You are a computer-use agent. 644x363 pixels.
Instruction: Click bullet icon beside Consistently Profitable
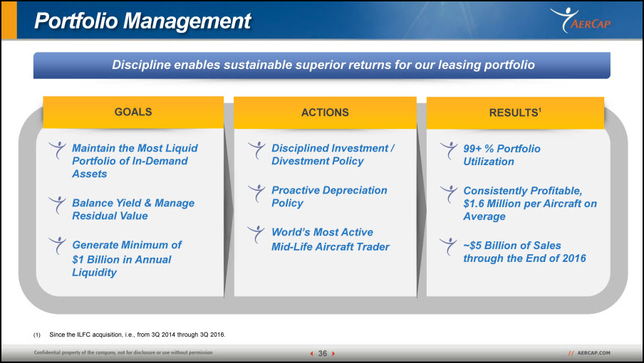click(x=449, y=194)
